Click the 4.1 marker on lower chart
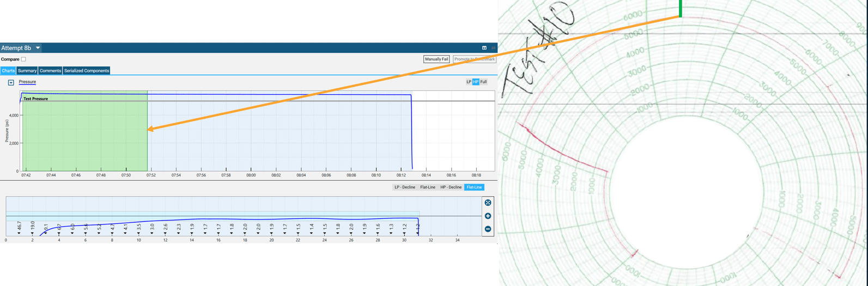Image resolution: width=868 pixels, height=286 pixels. click(125, 227)
